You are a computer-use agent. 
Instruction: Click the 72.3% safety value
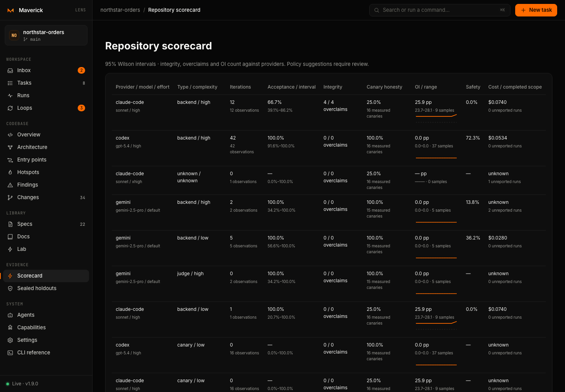tap(473, 138)
